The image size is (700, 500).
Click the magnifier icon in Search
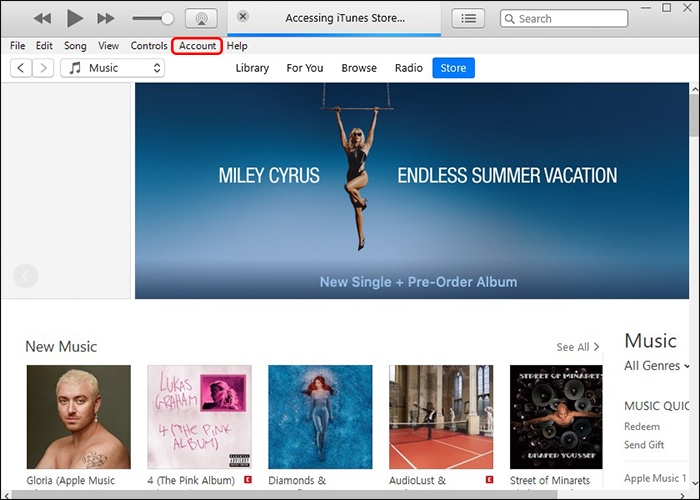[510, 19]
